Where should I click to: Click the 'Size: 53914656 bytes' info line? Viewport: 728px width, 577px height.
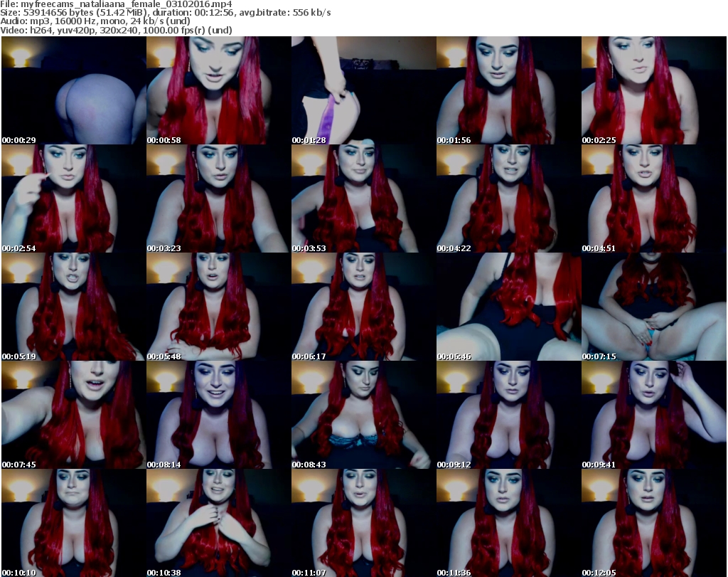pyautogui.click(x=166, y=13)
